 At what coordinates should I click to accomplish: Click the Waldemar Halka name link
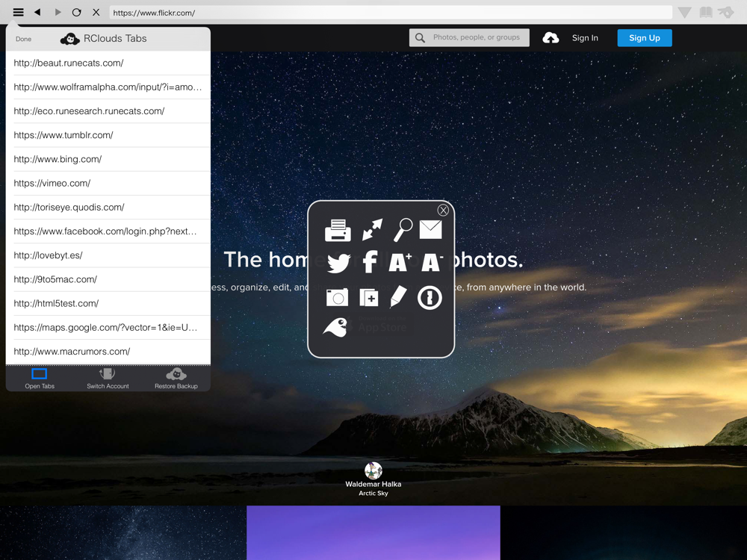[x=373, y=485]
